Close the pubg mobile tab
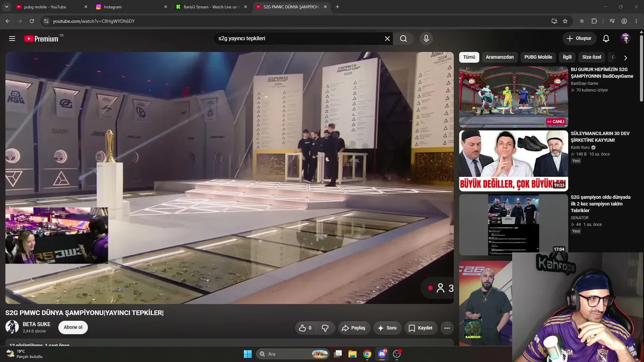 tap(86, 7)
